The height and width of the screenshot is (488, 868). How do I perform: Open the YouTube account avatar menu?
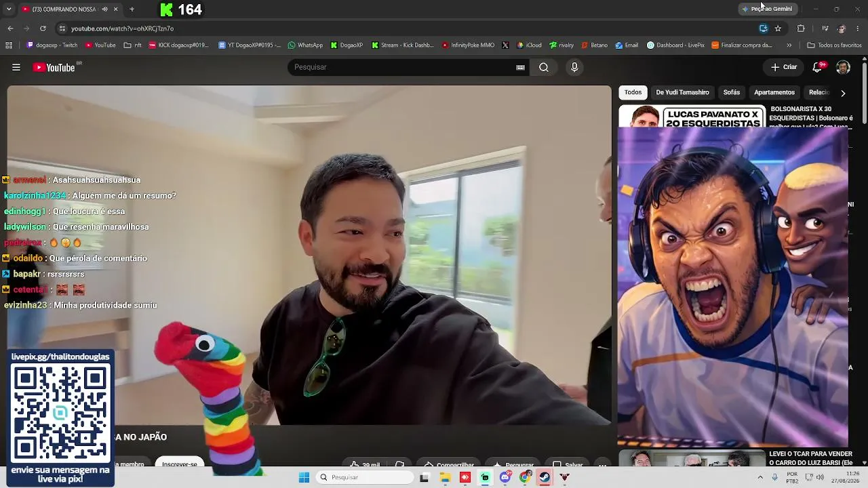843,67
